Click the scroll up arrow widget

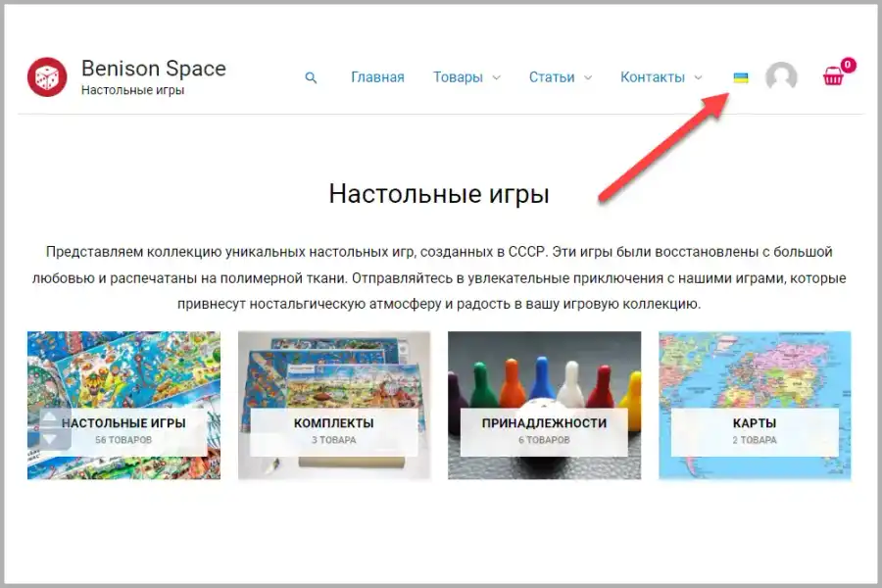point(50,416)
